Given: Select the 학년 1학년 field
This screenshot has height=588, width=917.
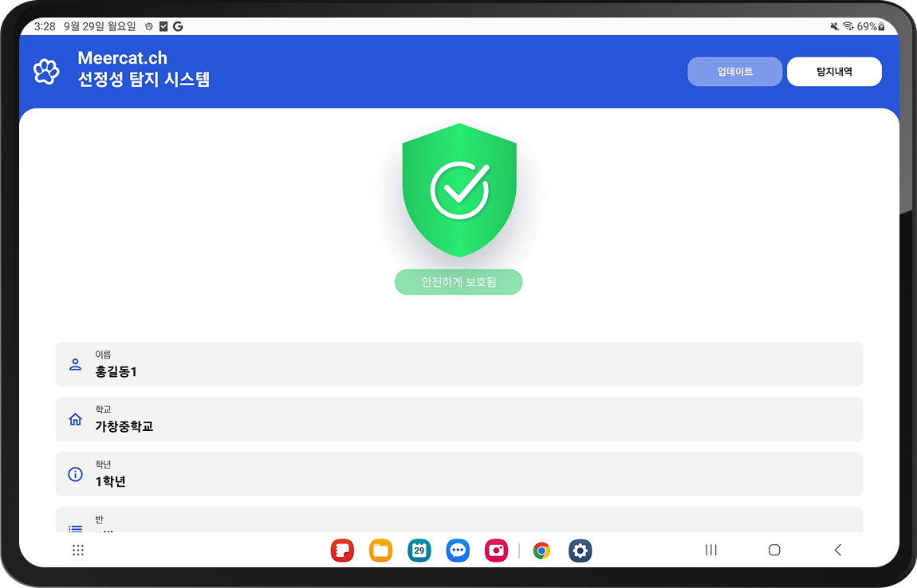Looking at the screenshot, I should [459, 474].
